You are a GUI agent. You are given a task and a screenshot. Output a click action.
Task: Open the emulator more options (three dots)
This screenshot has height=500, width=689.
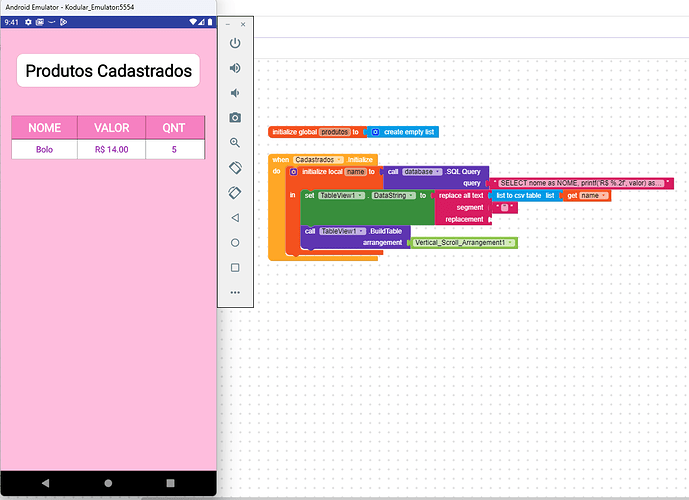(235, 292)
